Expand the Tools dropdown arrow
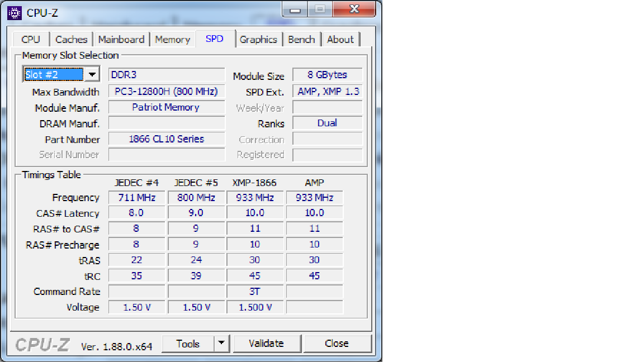 (221, 344)
